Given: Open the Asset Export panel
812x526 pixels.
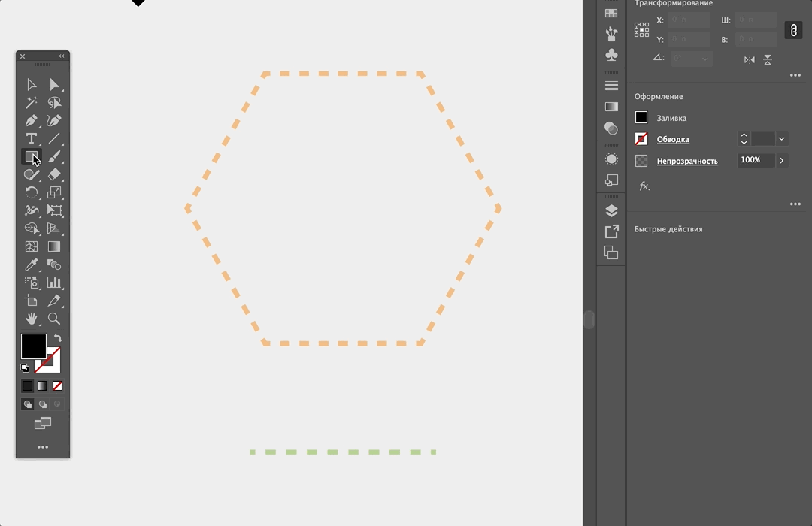Looking at the screenshot, I should (x=611, y=231).
